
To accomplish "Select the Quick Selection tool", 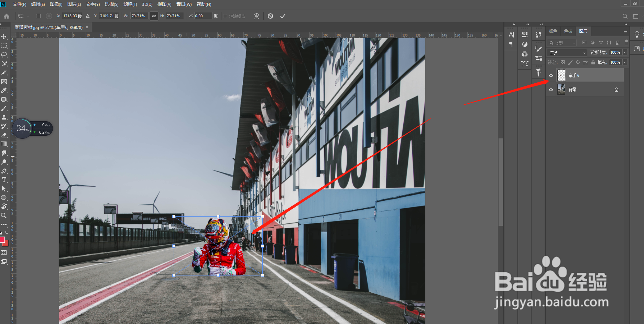I will pos(4,63).
